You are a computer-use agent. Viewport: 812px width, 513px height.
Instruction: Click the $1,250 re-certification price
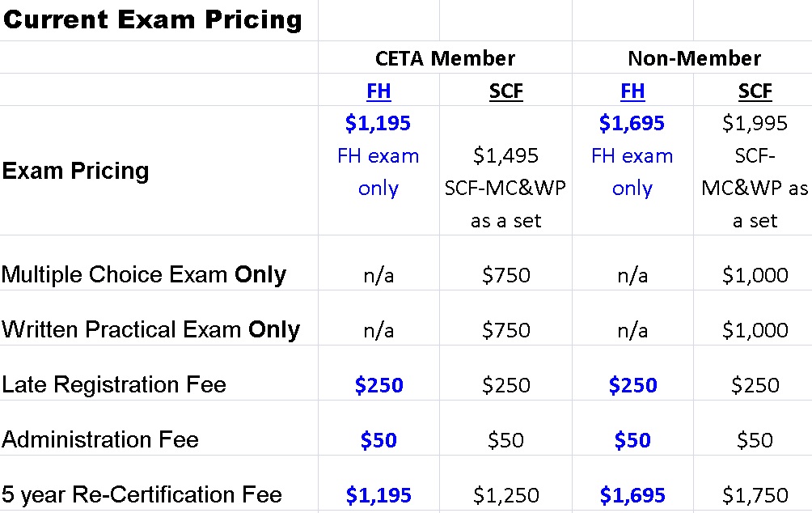506,495
